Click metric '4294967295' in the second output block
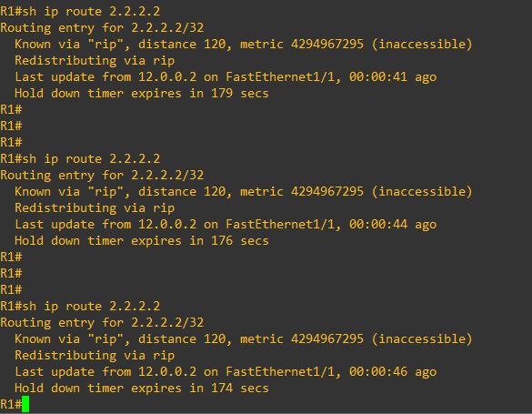 click(x=327, y=191)
